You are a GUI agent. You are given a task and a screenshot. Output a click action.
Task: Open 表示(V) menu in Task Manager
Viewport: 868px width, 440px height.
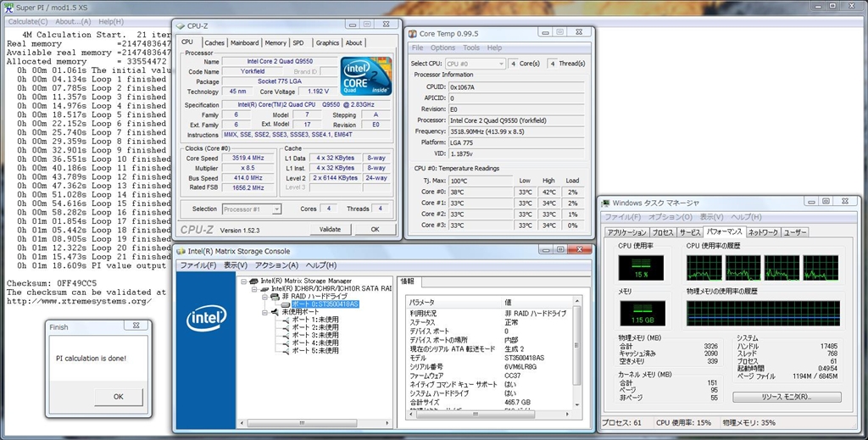(x=711, y=217)
